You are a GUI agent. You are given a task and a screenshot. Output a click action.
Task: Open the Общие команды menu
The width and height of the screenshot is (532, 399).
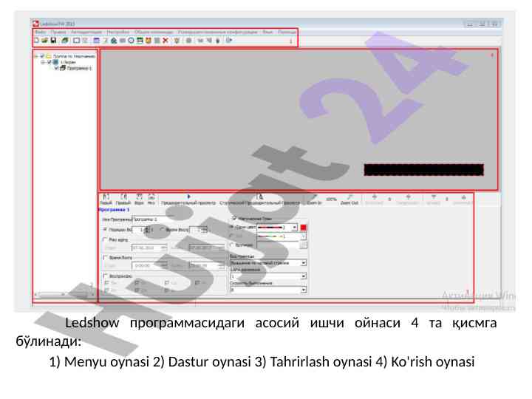[154, 32]
